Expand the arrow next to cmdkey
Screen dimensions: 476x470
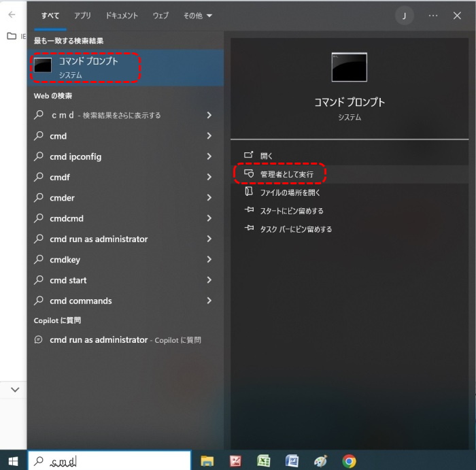click(209, 260)
